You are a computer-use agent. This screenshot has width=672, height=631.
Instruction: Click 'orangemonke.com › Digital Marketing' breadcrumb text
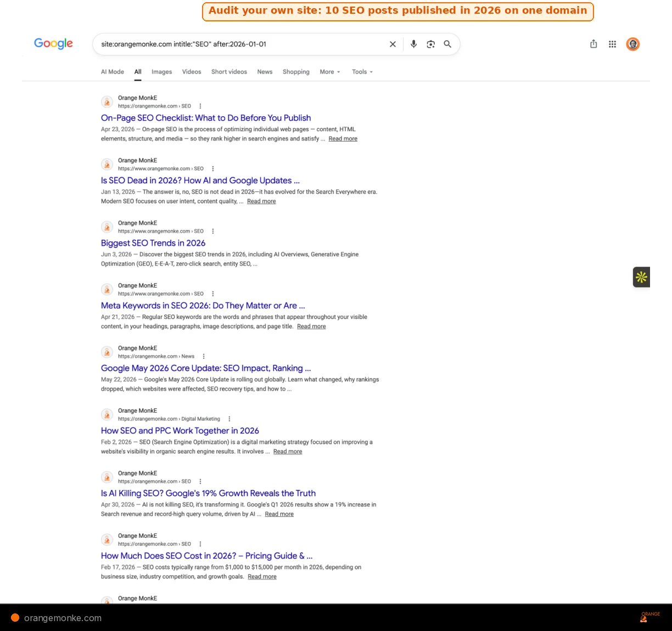[169, 419]
